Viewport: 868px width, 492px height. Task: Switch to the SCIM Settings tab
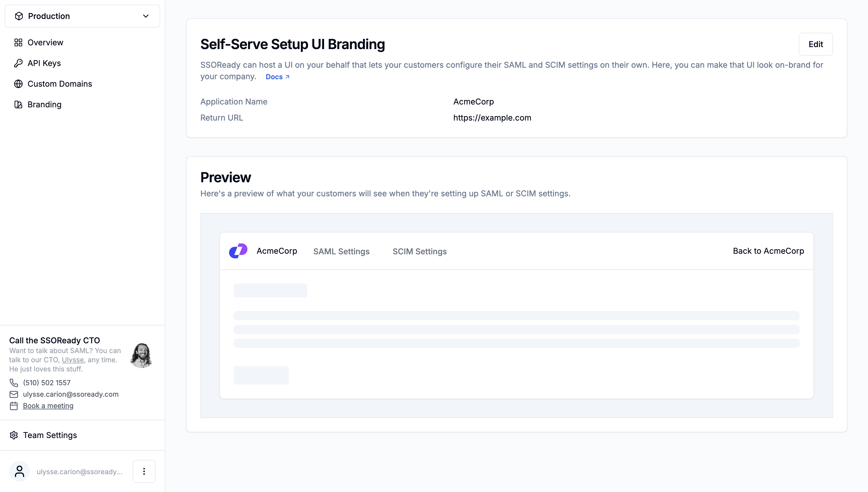coord(419,251)
